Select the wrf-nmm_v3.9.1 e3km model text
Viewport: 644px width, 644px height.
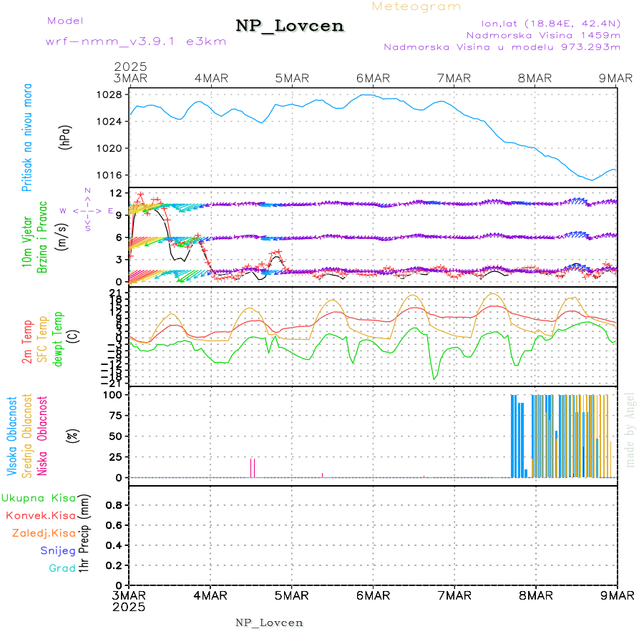(136, 42)
